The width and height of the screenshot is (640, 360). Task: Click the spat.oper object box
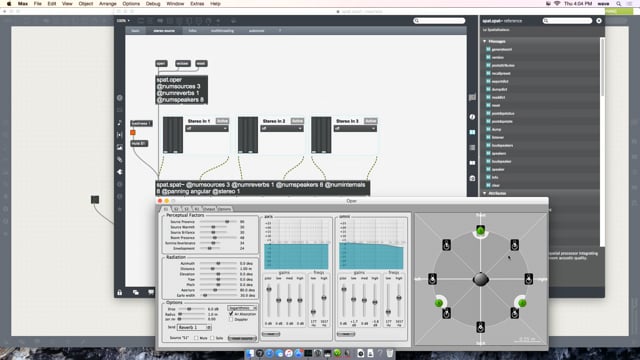[182, 90]
